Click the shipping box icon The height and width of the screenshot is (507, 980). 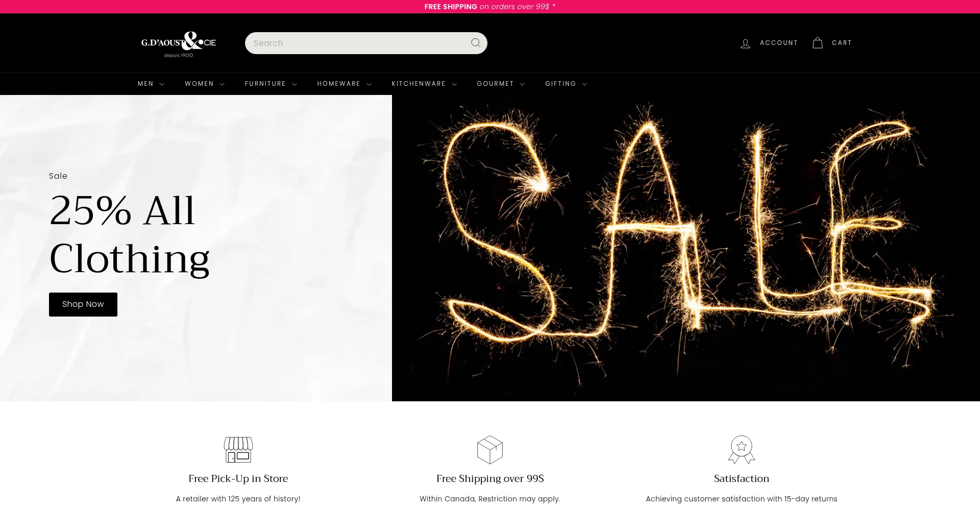click(490, 449)
